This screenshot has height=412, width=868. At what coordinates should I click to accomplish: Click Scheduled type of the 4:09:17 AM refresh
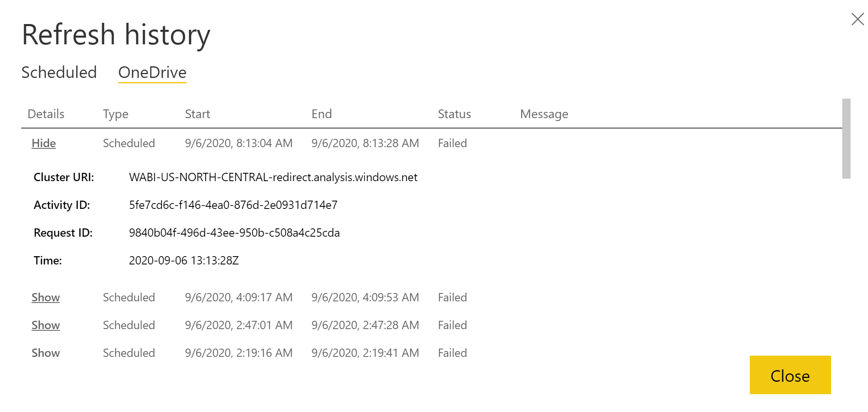pyautogui.click(x=129, y=298)
